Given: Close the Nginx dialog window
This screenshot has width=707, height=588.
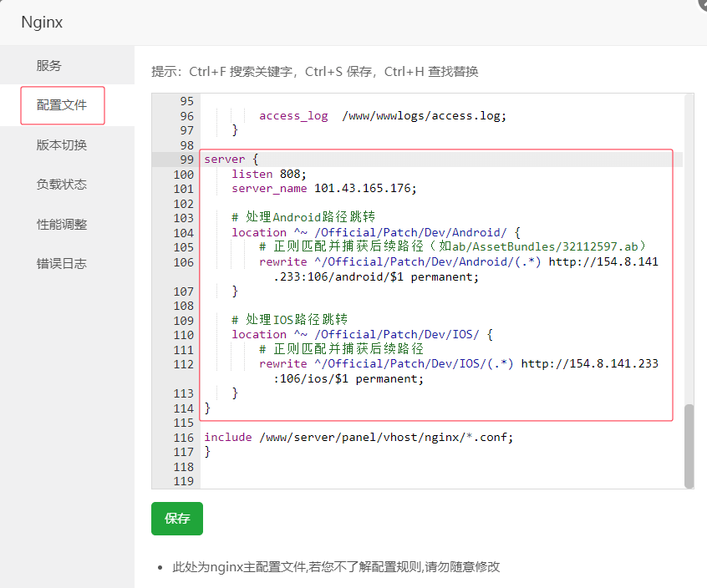Looking at the screenshot, I should (702, 3).
